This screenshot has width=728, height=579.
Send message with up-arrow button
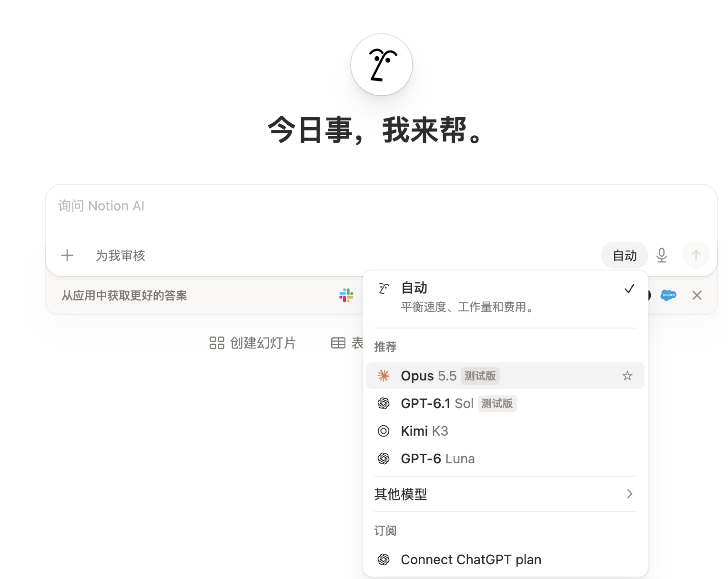(696, 256)
